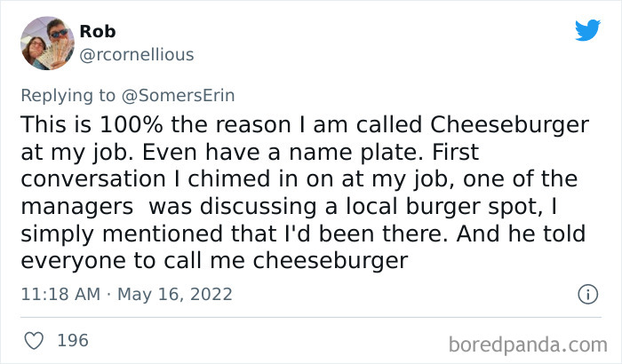Open the @rcornellious handle link
This screenshot has width=622, height=364.
[137, 55]
